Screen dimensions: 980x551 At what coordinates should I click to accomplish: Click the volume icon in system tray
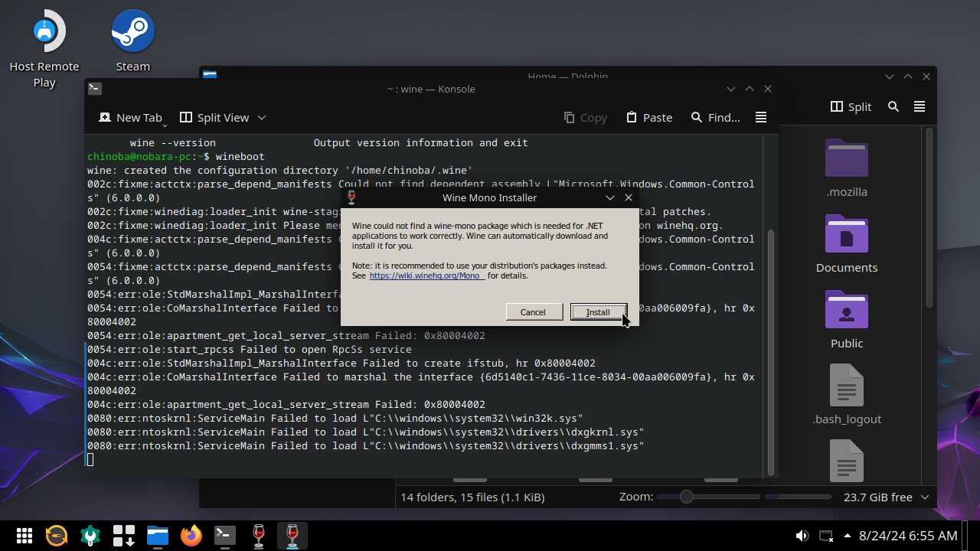(x=802, y=536)
